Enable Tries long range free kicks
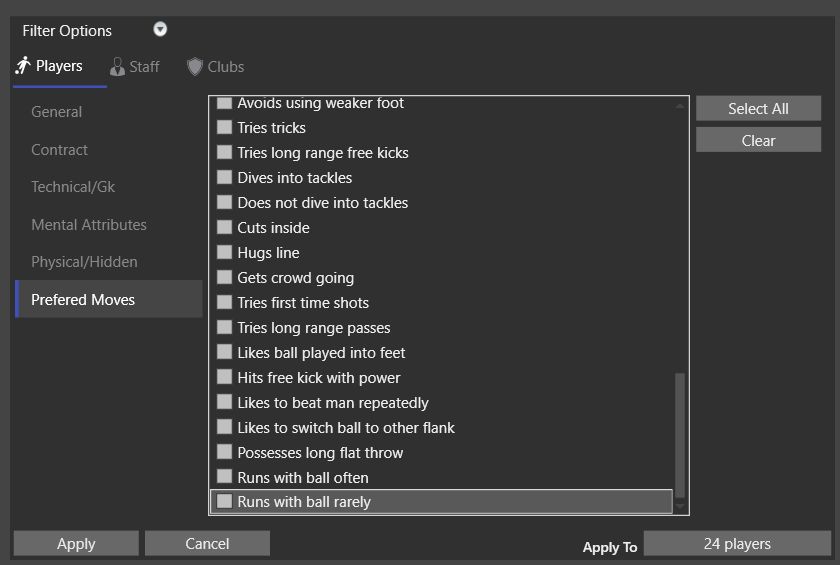This screenshot has width=840, height=565. tap(224, 152)
